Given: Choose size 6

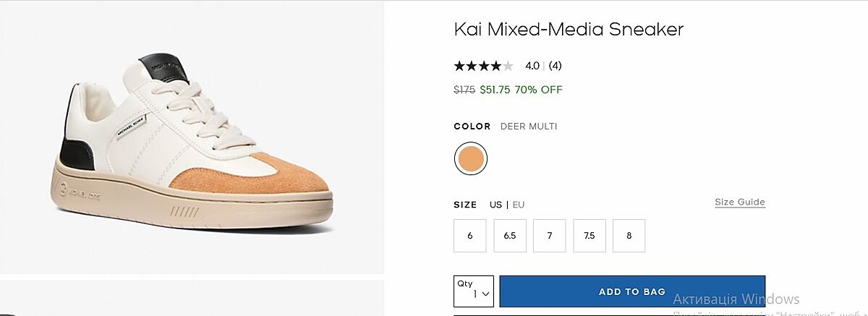Looking at the screenshot, I should point(470,236).
